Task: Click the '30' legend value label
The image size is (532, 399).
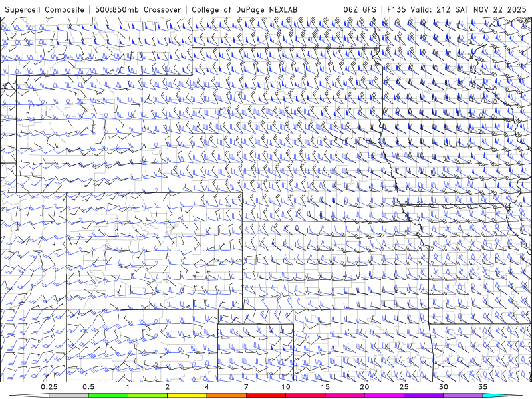Action: (x=444, y=387)
